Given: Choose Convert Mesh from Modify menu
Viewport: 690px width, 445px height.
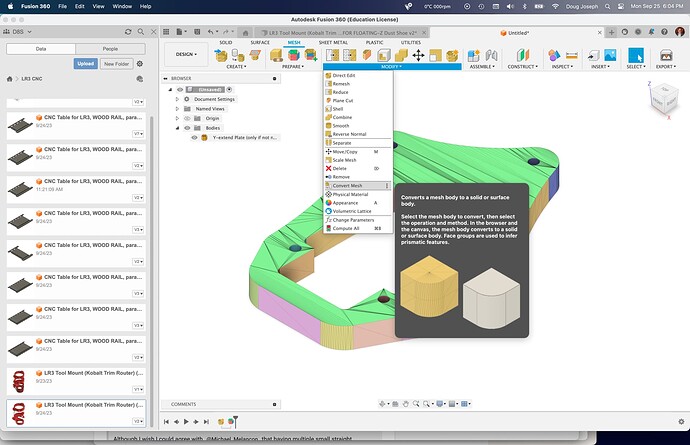Looking at the screenshot, I should point(357,186).
